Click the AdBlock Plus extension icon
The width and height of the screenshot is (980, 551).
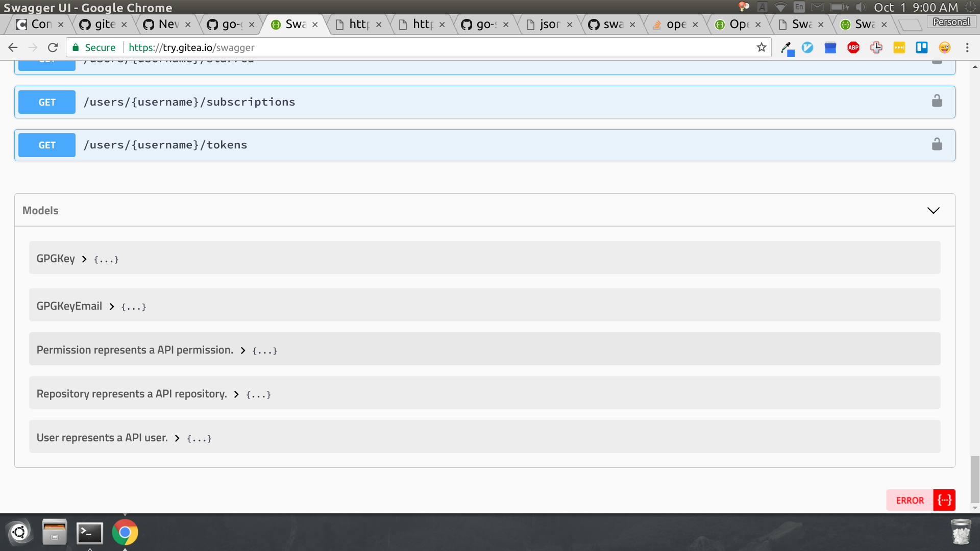[x=853, y=47]
